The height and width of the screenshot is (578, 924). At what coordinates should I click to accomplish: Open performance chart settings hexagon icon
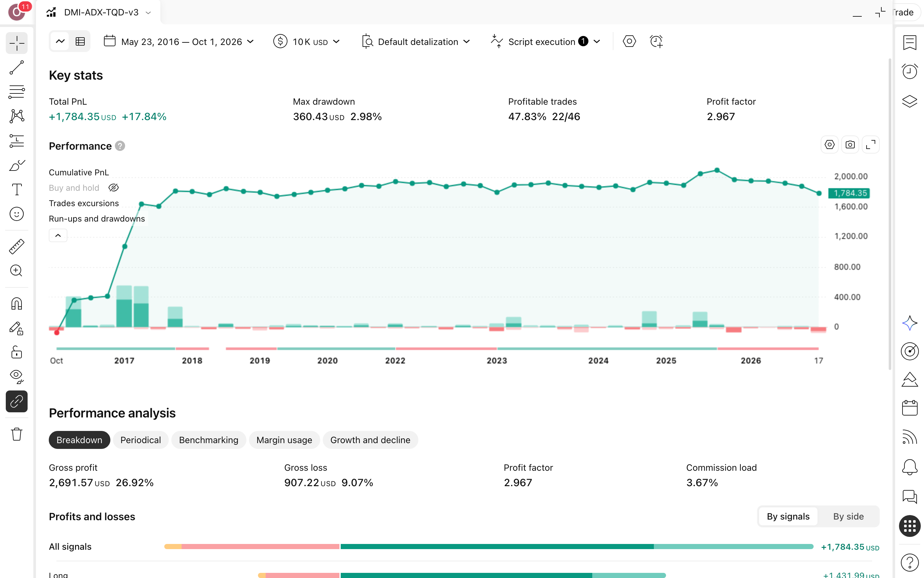point(829,145)
